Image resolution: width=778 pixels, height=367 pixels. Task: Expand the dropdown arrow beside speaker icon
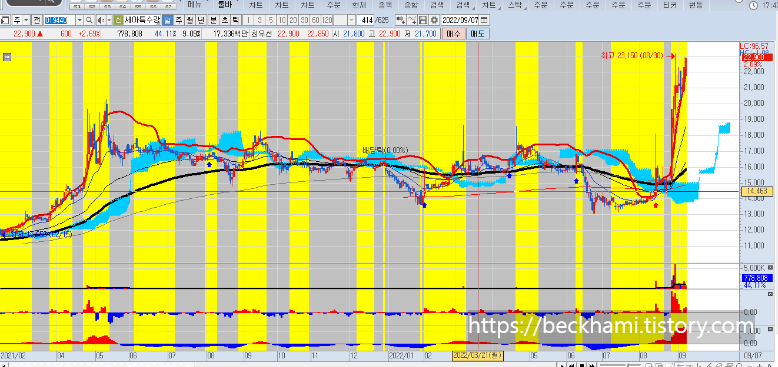coord(109,20)
